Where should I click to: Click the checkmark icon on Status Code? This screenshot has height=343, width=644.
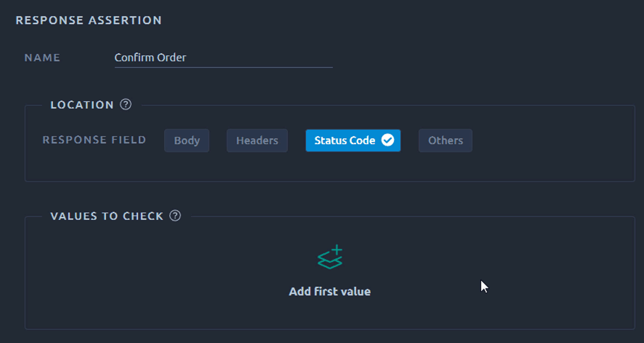tap(388, 140)
